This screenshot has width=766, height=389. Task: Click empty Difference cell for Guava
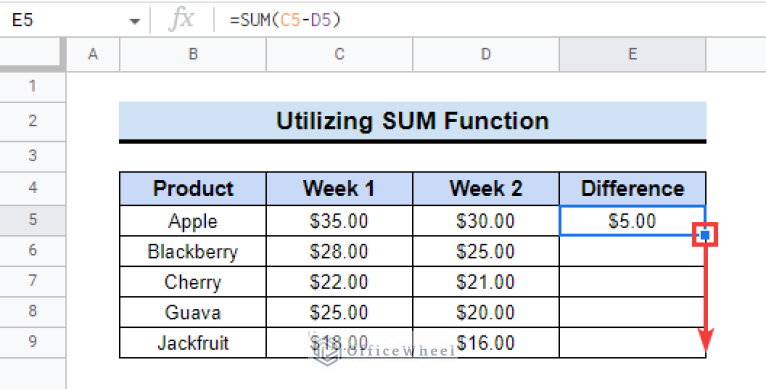[633, 312]
